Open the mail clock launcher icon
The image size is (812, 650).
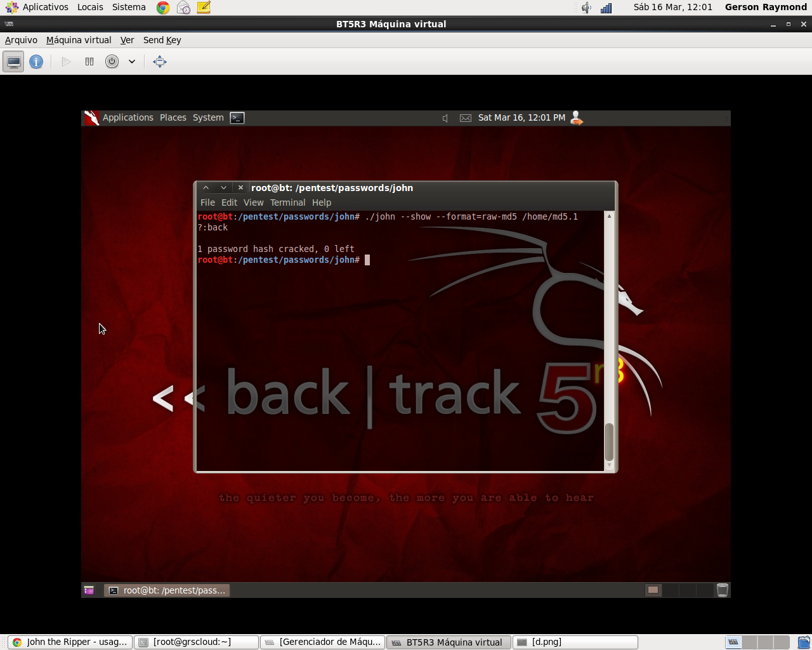coord(183,8)
